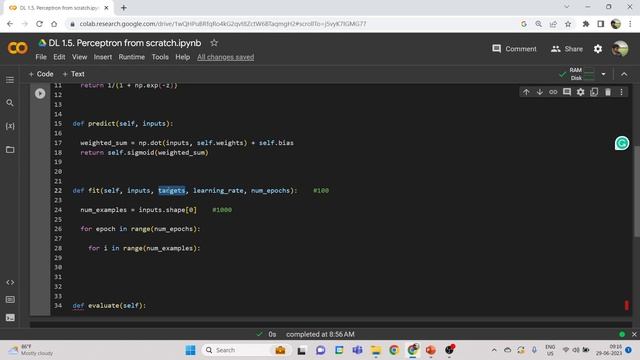The image size is (640, 360).
Task: Star the notebook title
Action: coord(214,43)
